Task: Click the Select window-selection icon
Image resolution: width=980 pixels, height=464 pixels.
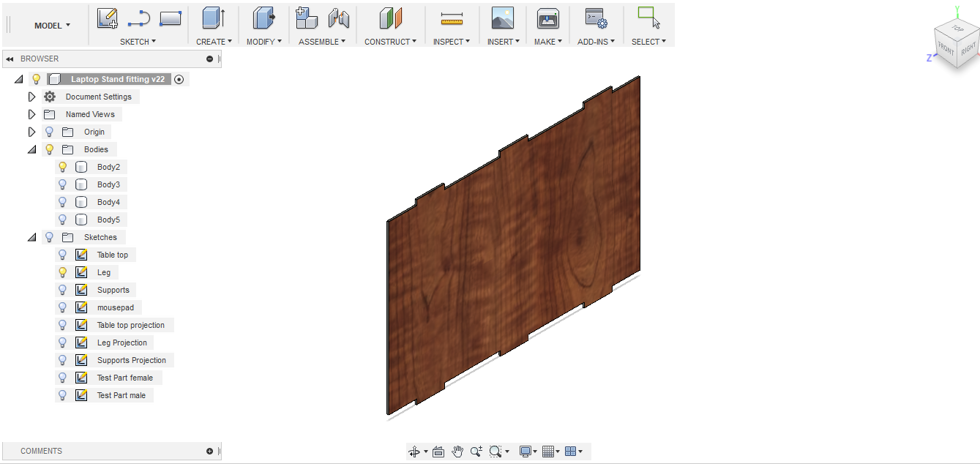Action: pyautogui.click(x=648, y=17)
